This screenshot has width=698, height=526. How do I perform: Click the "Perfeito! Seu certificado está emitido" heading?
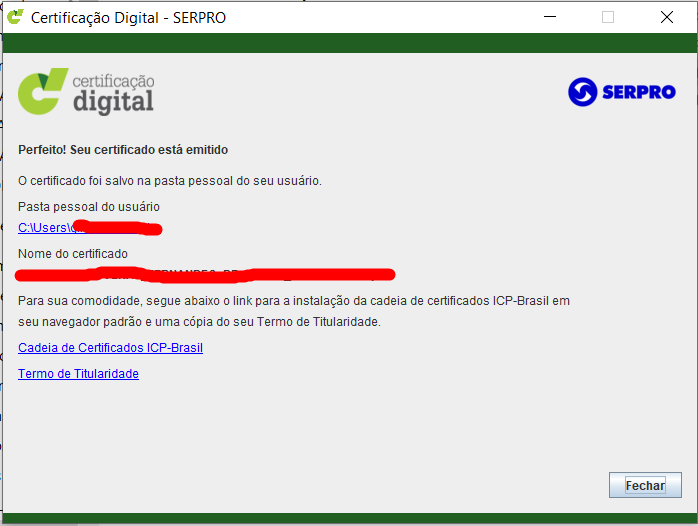pyautogui.click(x=123, y=150)
